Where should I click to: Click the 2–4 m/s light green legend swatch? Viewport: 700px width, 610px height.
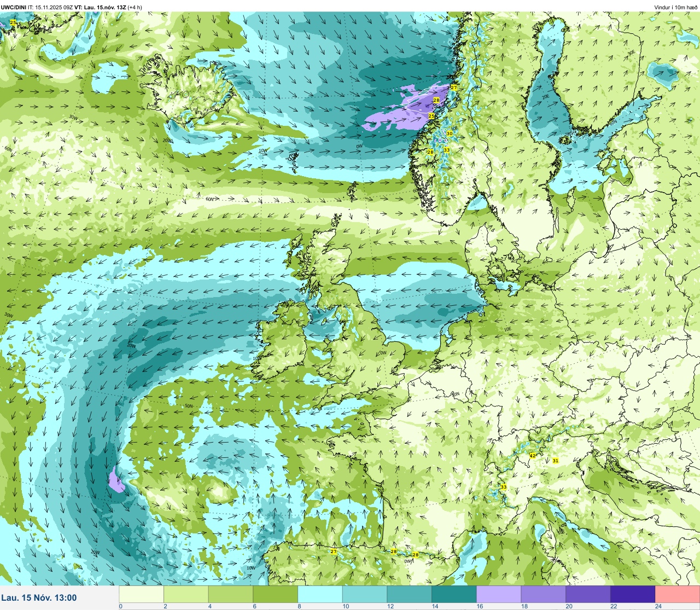(x=186, y=594)
